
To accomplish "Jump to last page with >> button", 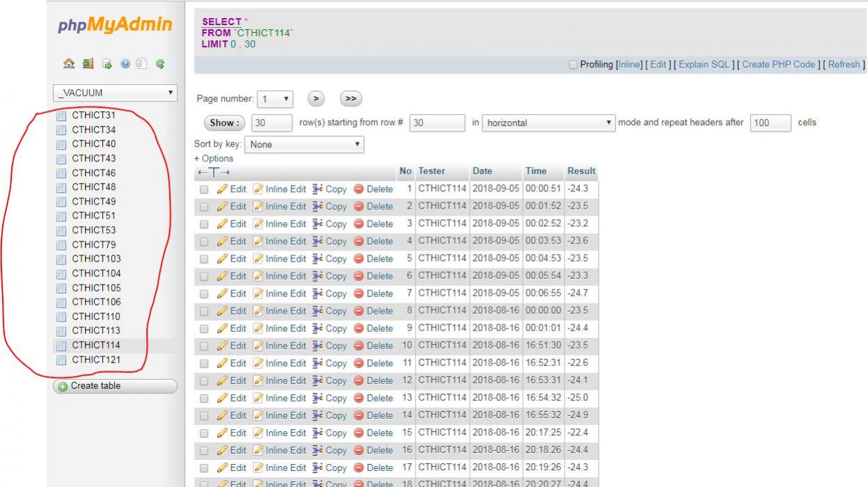I will pos(351,99).
